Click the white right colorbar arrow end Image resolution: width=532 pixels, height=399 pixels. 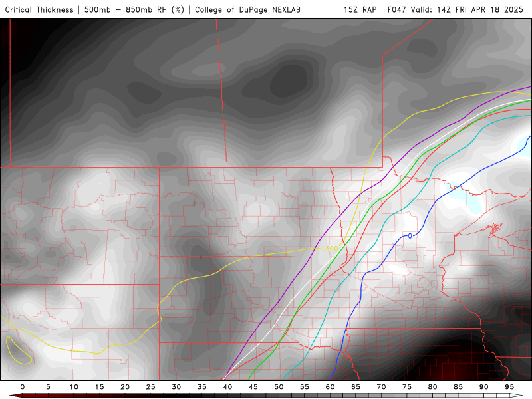516,396
